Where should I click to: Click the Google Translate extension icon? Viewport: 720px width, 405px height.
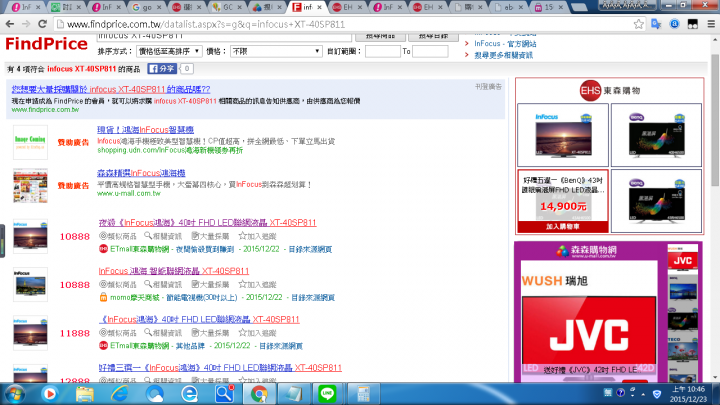(656, 24)
